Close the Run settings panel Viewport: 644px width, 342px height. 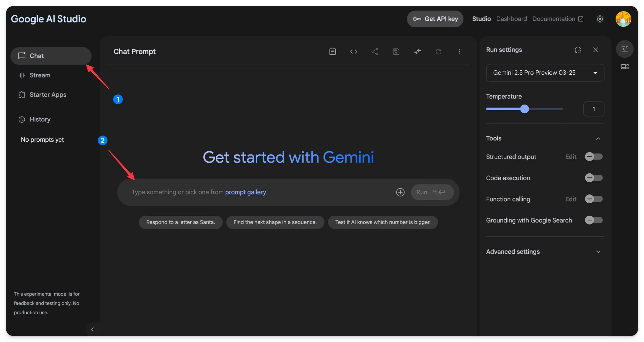(x=595, y=50)
